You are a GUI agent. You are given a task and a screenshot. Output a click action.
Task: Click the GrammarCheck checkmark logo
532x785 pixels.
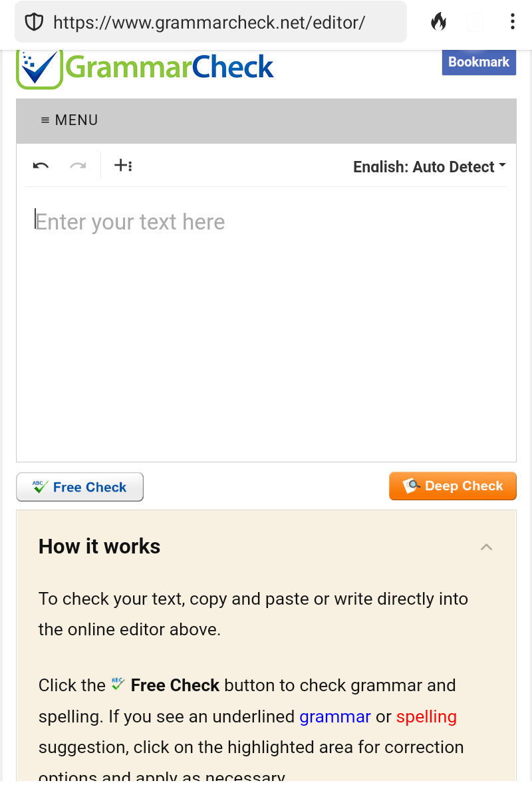pyautogui.click(x=39, y=68)
